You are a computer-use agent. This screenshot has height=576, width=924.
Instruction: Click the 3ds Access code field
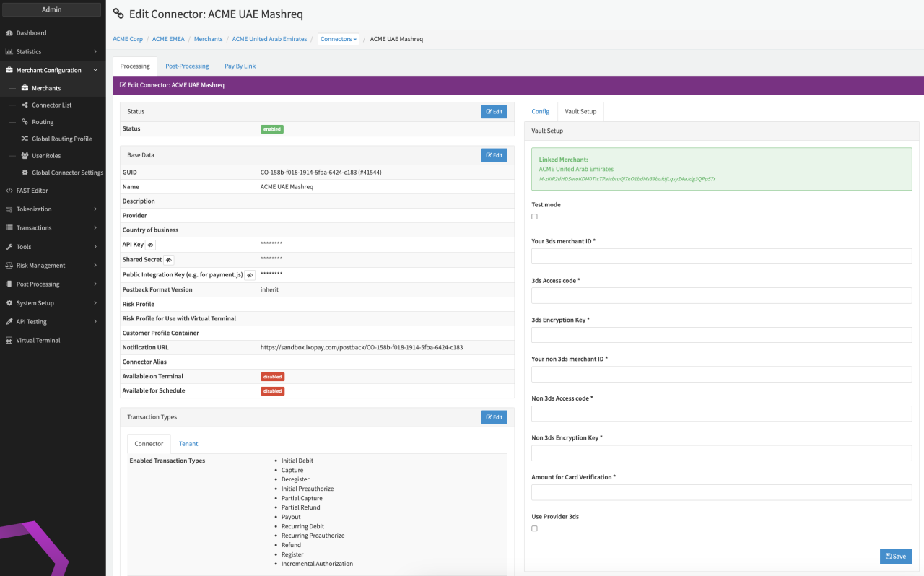pyautogui.click(x=721, y=296)
